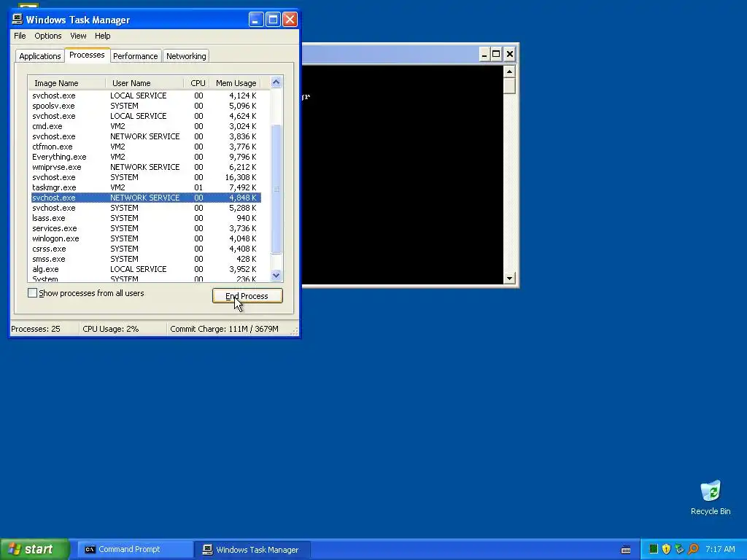
Task: Click the system clock showing 7:17 AM
Action: (x=720, y=549)
